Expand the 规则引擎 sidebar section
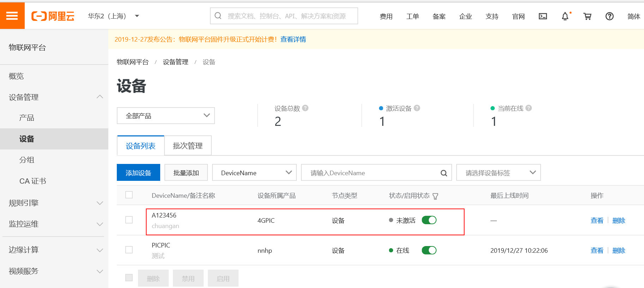 click(x=100, y=203)
